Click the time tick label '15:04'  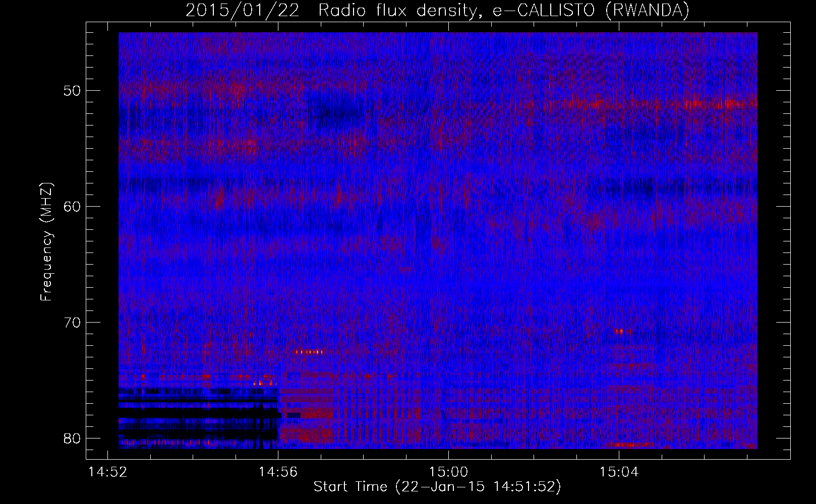click(619, 472)
